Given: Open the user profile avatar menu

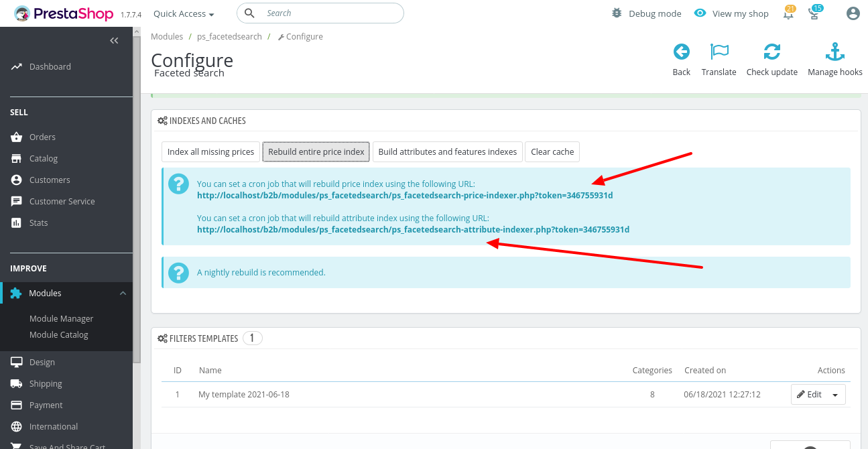Looking at the screenshot, I should click(x=853, y=13).
